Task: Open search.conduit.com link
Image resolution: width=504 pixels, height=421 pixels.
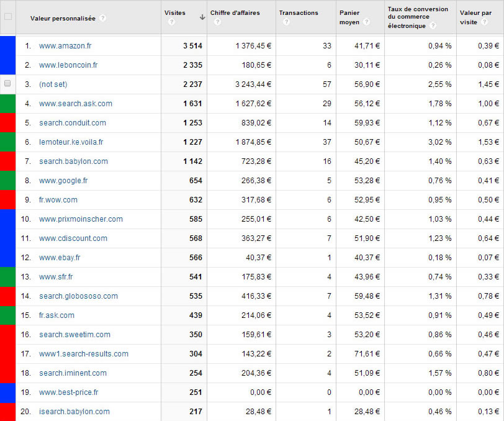Action: click(73, 123)
